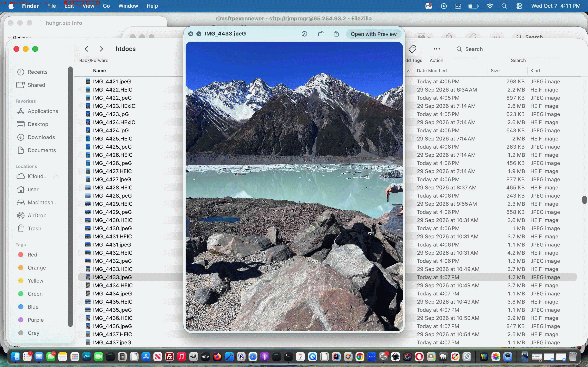Screen dimensions: 588x367
Task: Open the View menu
Action: (x=88, y=6)
